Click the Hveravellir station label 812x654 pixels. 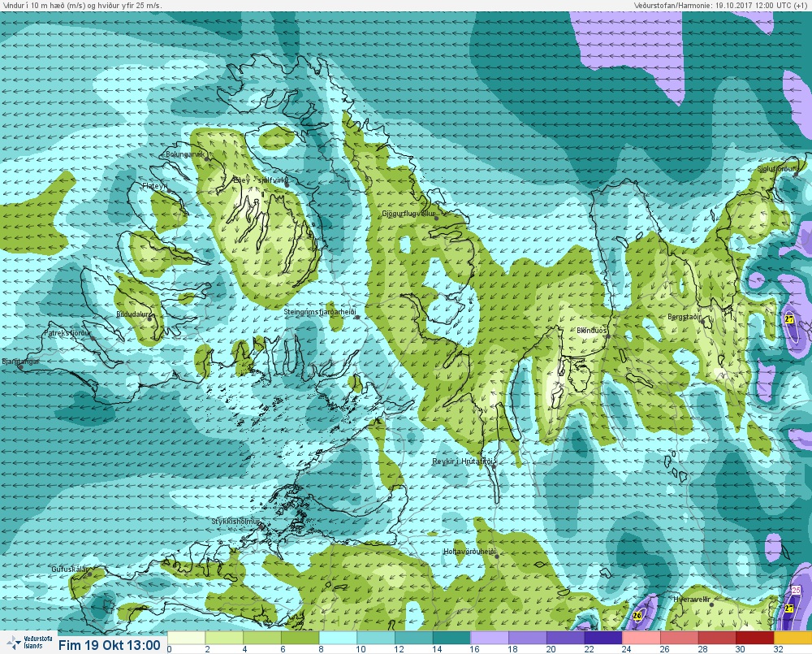[x=691, y=599]
